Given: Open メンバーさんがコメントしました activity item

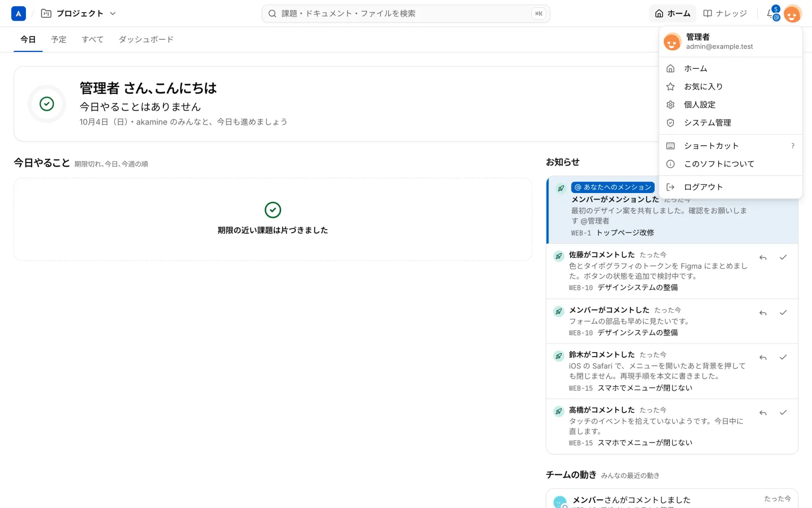Looking at the screenshot, I should pos(672,499).
